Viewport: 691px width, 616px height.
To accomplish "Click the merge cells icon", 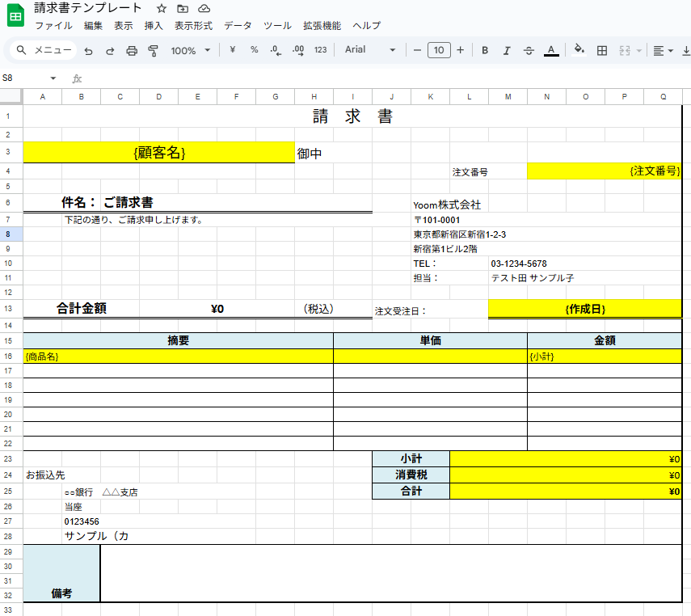I will click(x=625, y=51).
